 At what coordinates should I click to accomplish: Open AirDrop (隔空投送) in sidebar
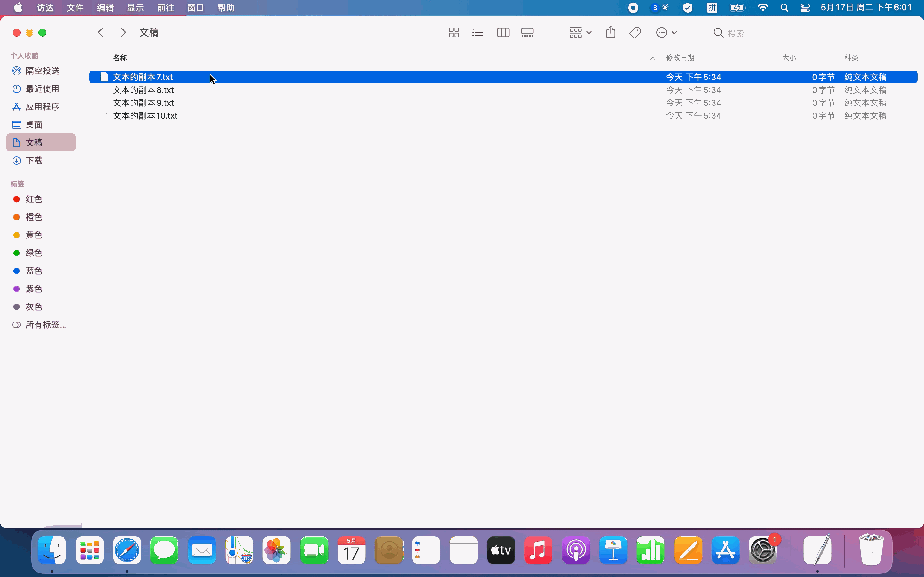42,71
